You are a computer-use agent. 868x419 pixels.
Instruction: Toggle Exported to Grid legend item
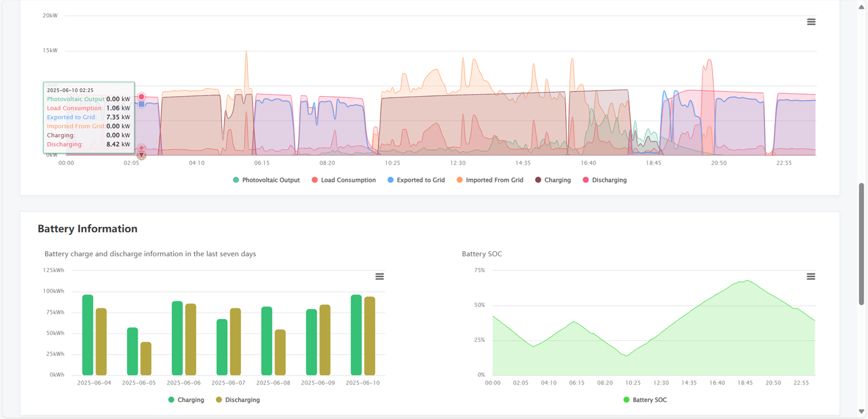416,180
